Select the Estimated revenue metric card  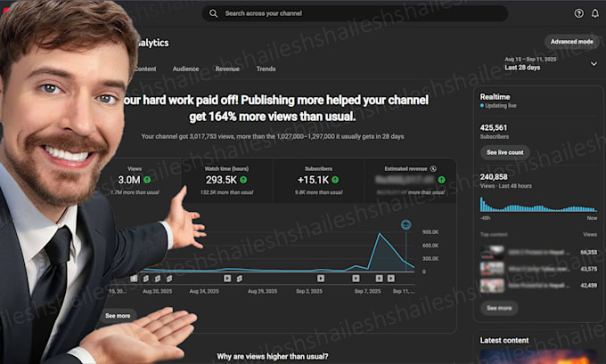pyautogui.click(x=411, y=181)
